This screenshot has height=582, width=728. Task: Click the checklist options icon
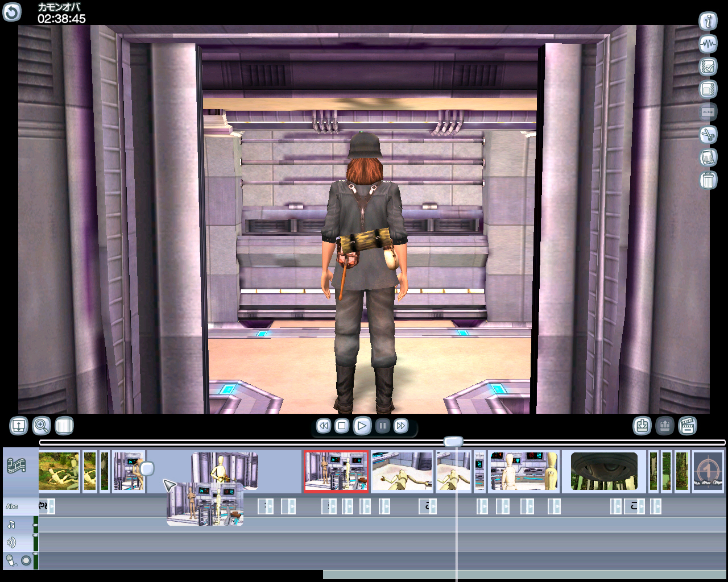tap(708, 66)
